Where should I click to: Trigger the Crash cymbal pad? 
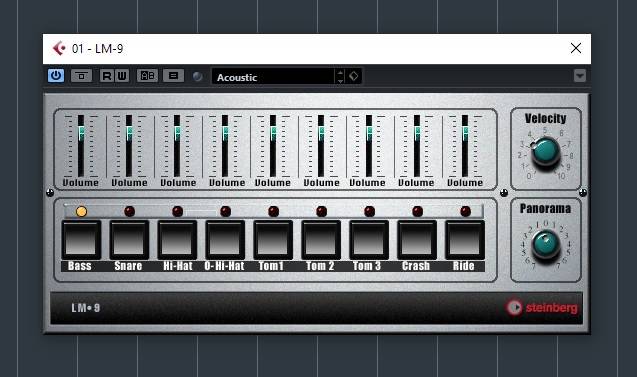point(417,240)
